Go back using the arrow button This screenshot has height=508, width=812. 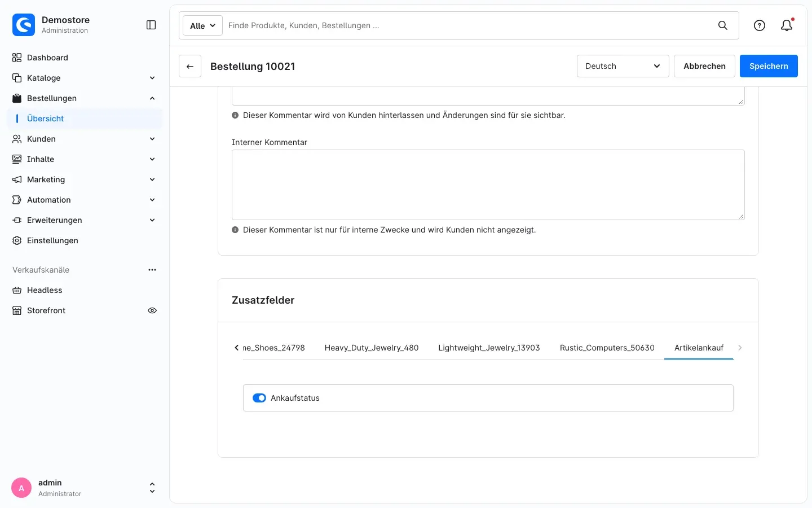coord(190,66)
